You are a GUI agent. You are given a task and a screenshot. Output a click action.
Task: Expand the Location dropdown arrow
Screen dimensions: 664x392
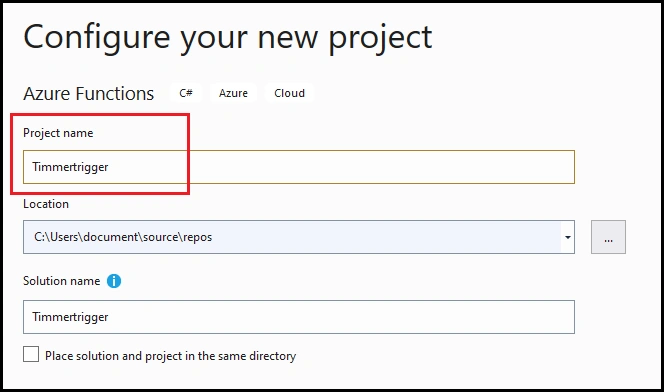pyautogui.click(x=567, y=237)
